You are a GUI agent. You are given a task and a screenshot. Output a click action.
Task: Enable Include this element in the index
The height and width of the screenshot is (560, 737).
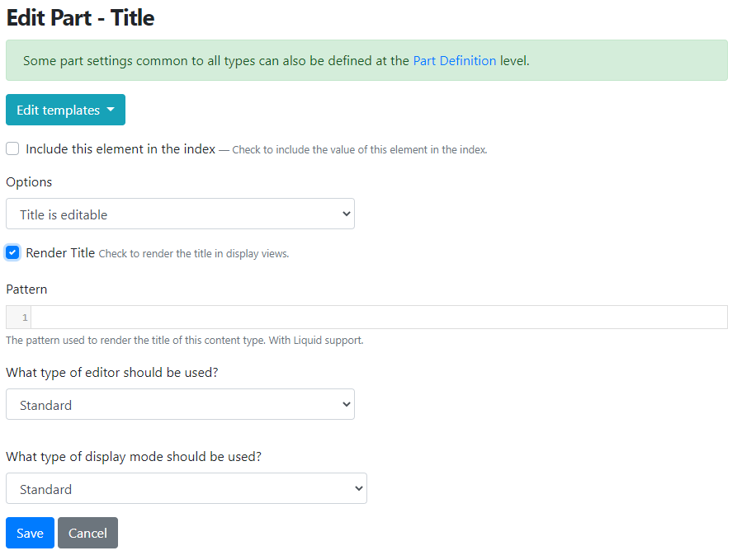pyautogui.click(x=12, y=149)
